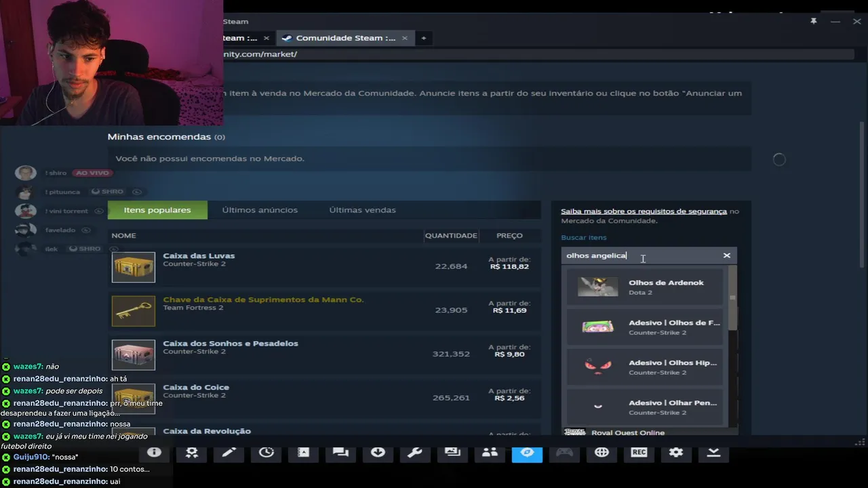
Task: Click the price R$ 11,69
Action: (509, 310)
